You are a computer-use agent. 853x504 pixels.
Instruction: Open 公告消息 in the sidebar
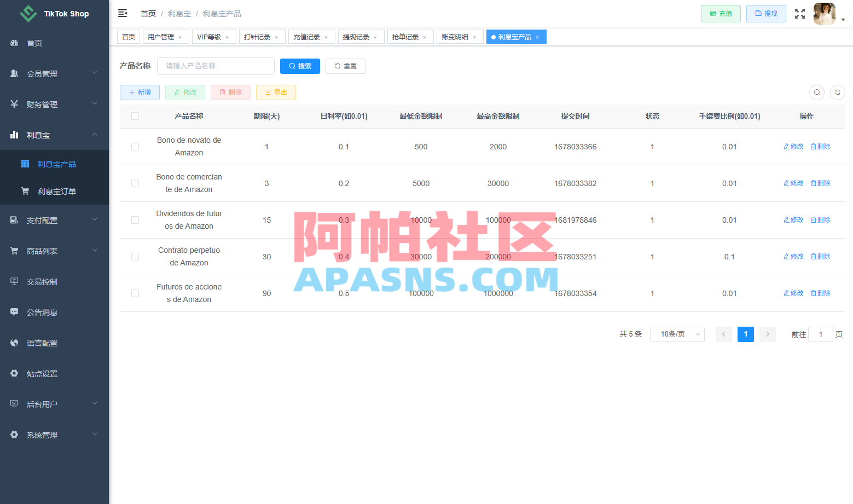tap(54, 312)
